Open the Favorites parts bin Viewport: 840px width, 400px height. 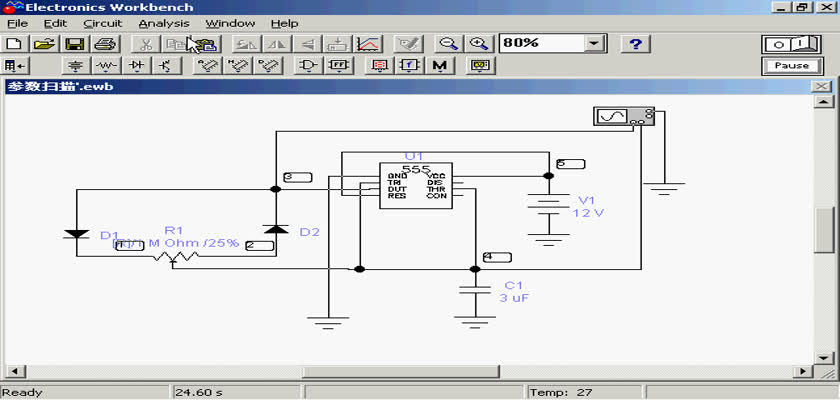pyautogui.click(x=16, y=66)
